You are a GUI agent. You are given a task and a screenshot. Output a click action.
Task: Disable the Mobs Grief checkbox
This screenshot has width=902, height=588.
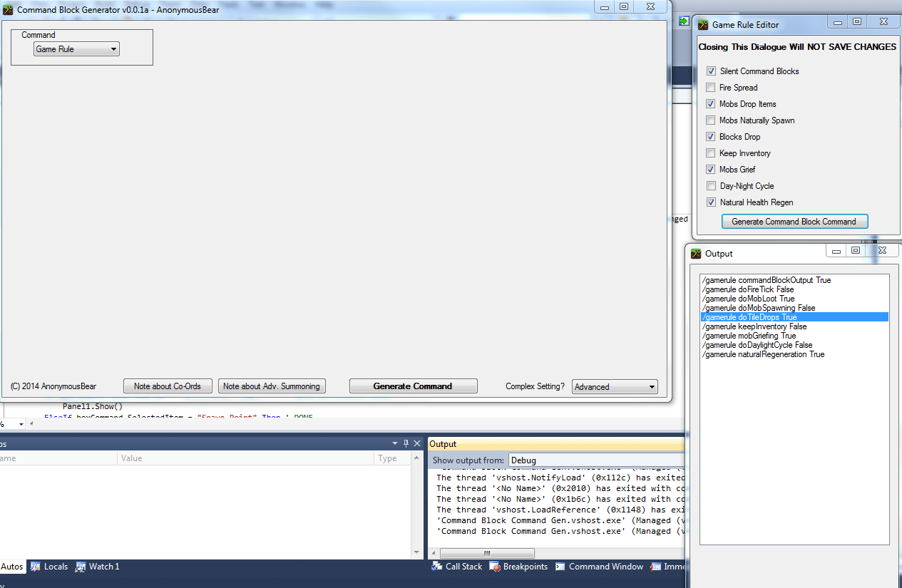click(x=711, y=170)
